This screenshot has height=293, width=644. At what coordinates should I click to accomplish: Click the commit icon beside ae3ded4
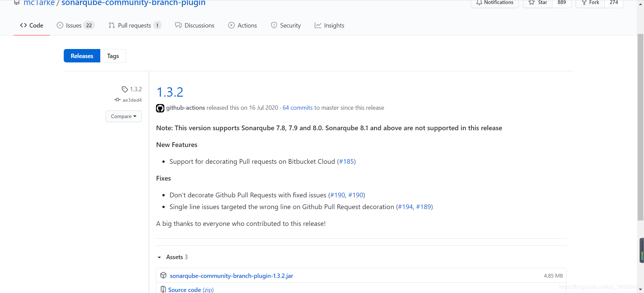pyautogui.click(x=117, y=100)
